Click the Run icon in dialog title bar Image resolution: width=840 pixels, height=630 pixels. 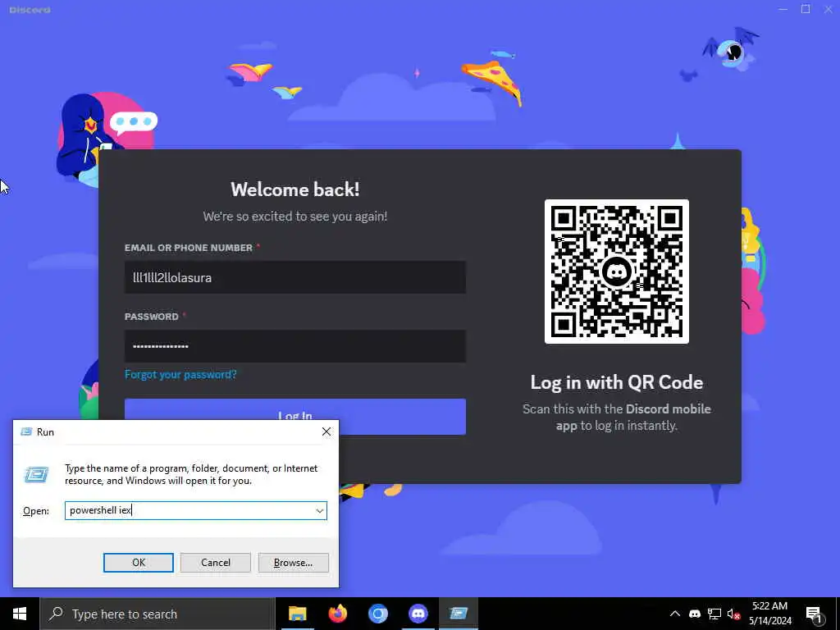click(26, 431)
